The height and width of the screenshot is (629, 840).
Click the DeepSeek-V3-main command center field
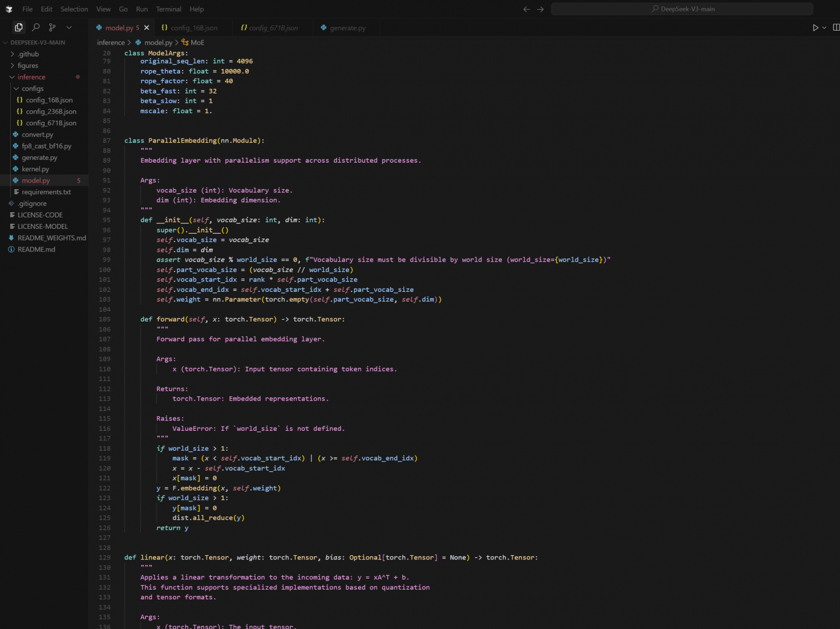click(x=682, y=9)
